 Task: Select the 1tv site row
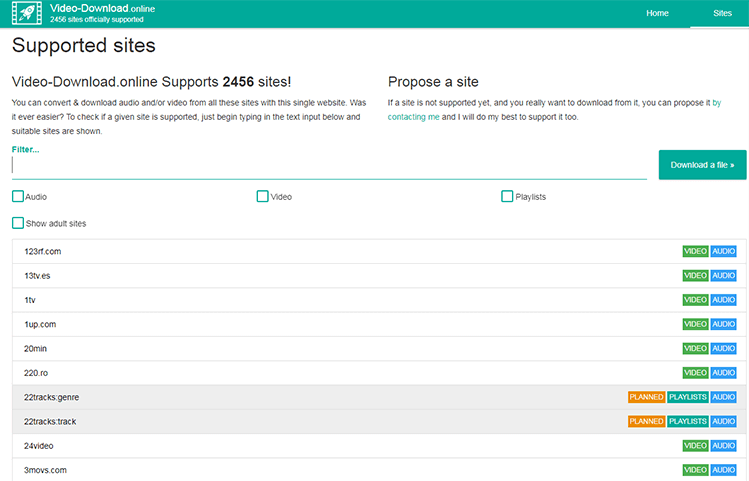[x=379, y=300]
